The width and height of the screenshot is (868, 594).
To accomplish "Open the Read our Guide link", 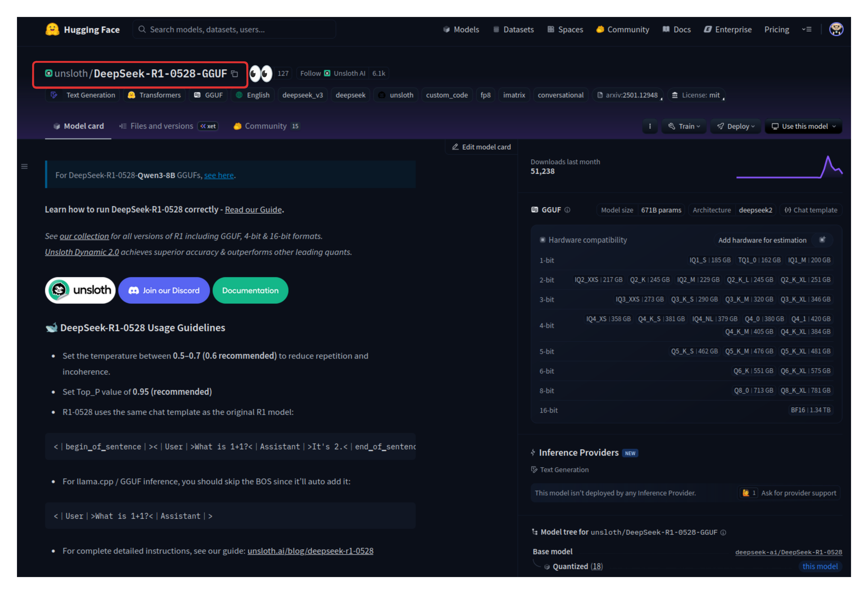I will [253, 210].
